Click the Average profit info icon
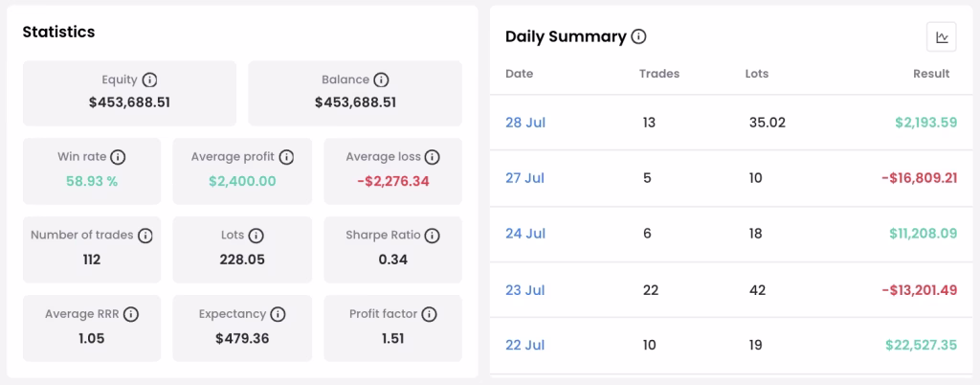This screenshot has height=385, width=980. tap(286, 157)
